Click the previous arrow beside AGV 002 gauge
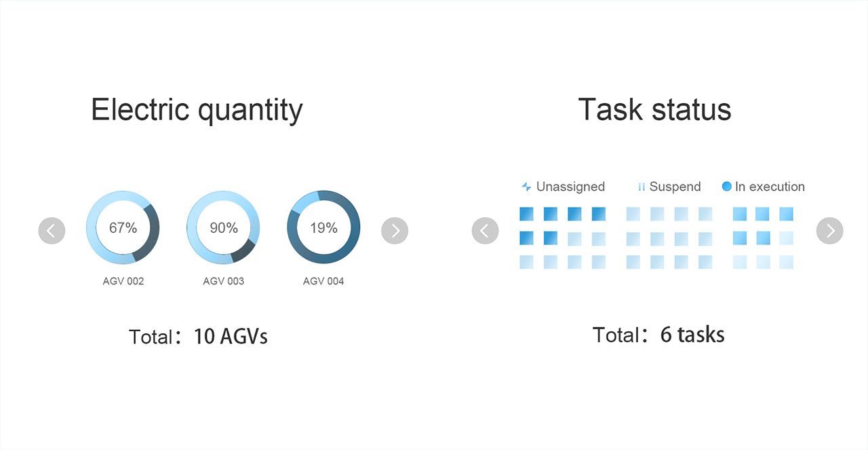The width and height of the screenshot is (868, 450). [x=52, y=231]
